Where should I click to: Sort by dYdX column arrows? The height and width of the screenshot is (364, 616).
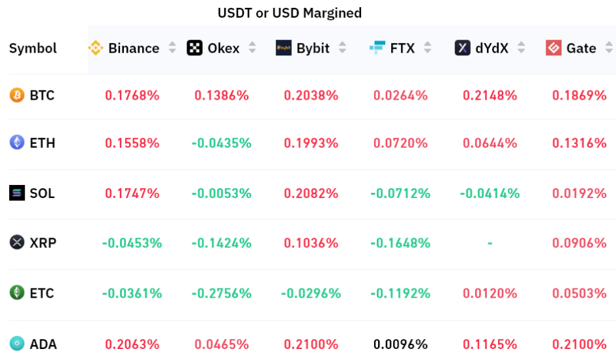coord(521,48)
